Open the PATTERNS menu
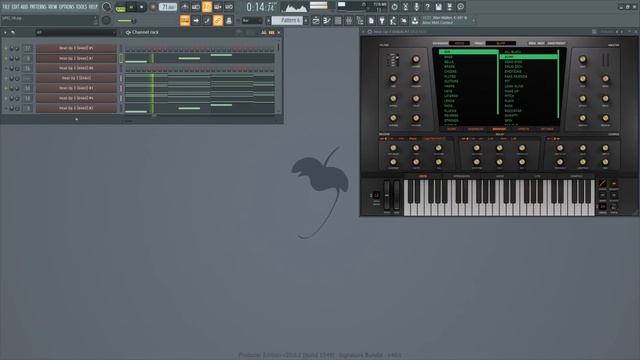The height and width of the screenshot is (360, 640). coord(38,7)
